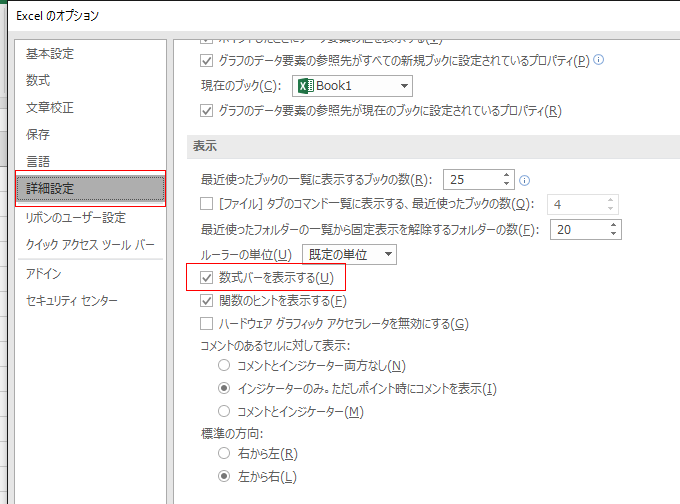Screen dimensions: 680x504
Task: Open the 保存 category
Action: [38, 134]
